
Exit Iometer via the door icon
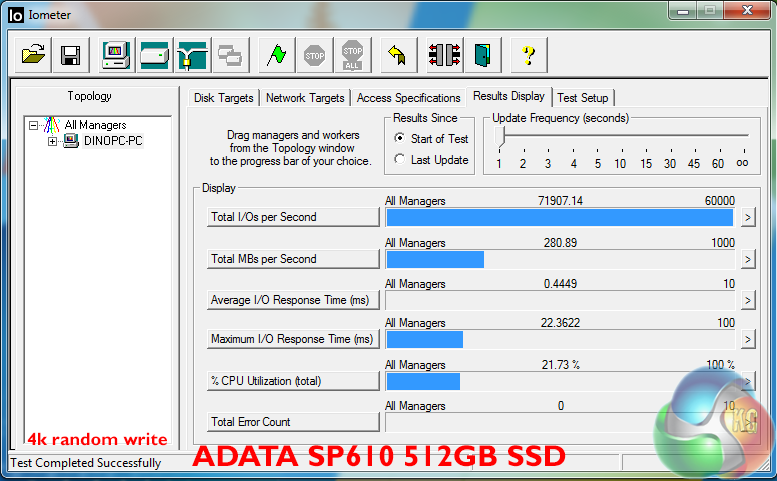coord(483,54)
